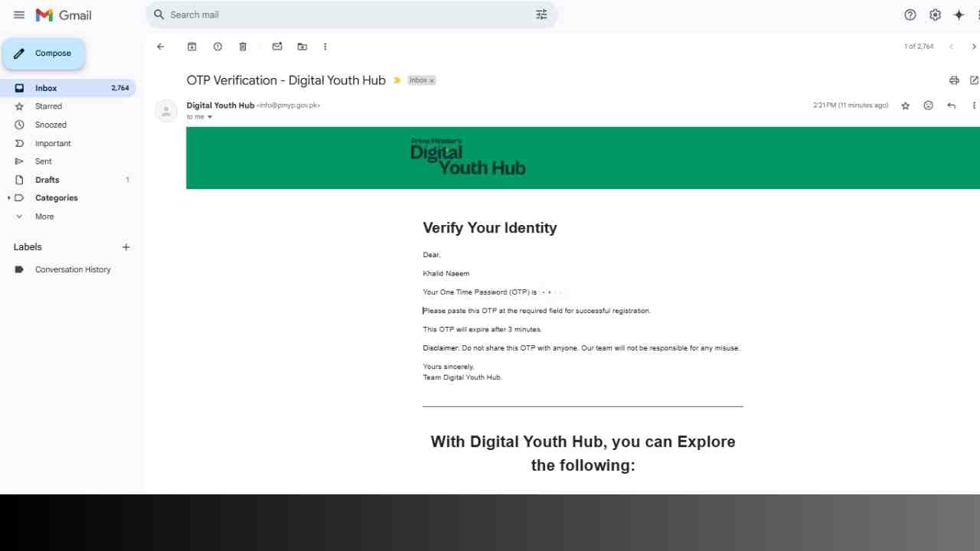Open Settings gear icon
Image resolution: width=980 pixels, height=551 pixels.
tap(935, 15)
